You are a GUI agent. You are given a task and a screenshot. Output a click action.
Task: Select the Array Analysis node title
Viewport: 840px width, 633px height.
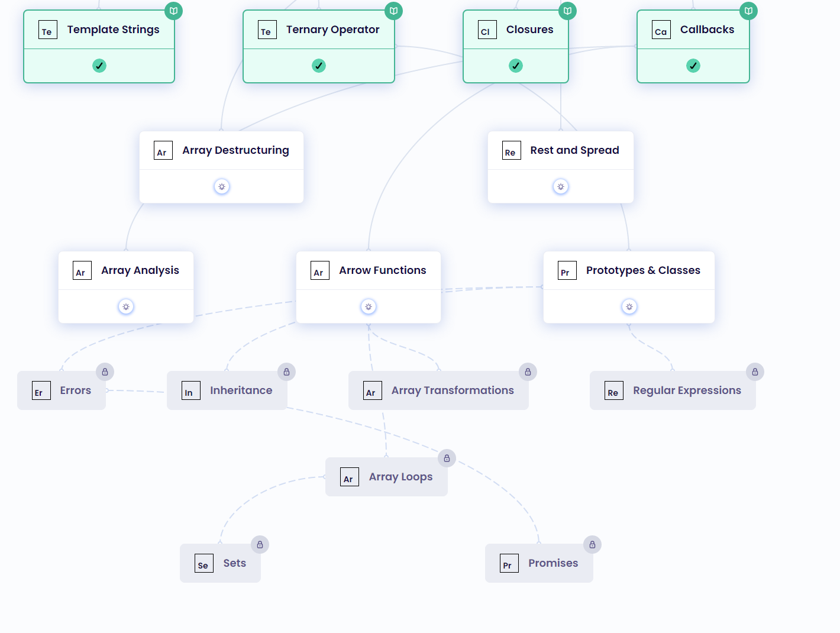(x=140, y=270)
